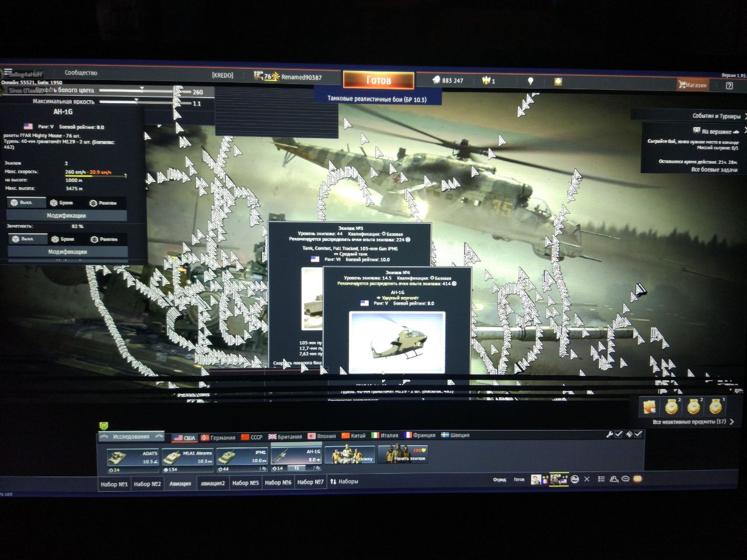Switch to Набор №5 preset tab
The width and height of the screenshot is (747, 560).
click(x=245, y=483)
